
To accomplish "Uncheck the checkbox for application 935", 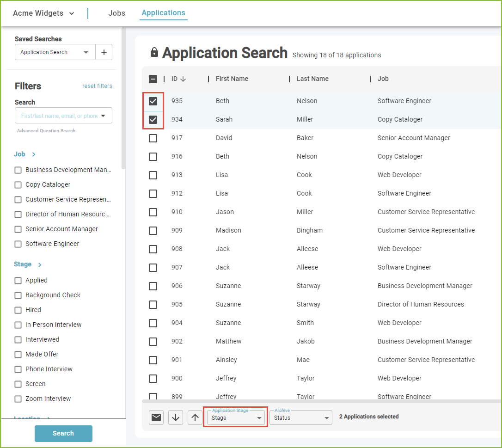I will point(153,101).
